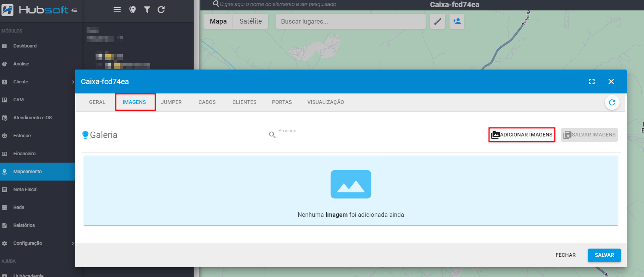Expand the dialog to fullscreen
The width and height of the screenshot is (644, 277).
pos(592,81)
